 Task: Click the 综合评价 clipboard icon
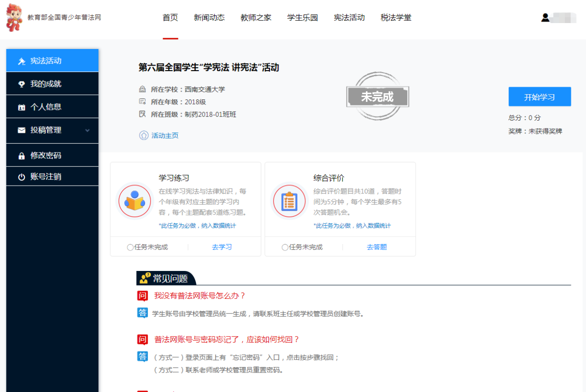(289, 200)
